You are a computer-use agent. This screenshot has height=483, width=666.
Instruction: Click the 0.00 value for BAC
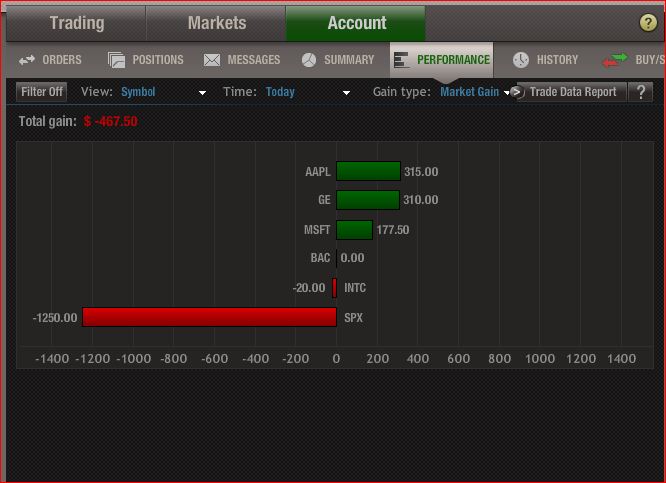click(x=352, y=258)
